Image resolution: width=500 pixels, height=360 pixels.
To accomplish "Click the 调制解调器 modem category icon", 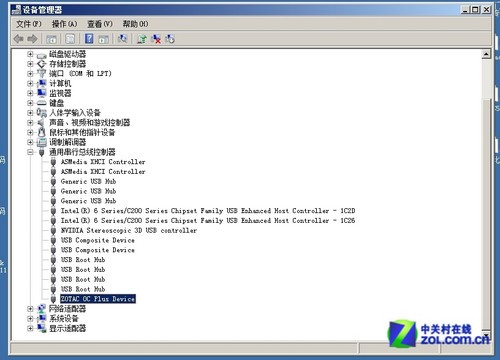I will tap(41, 142).
